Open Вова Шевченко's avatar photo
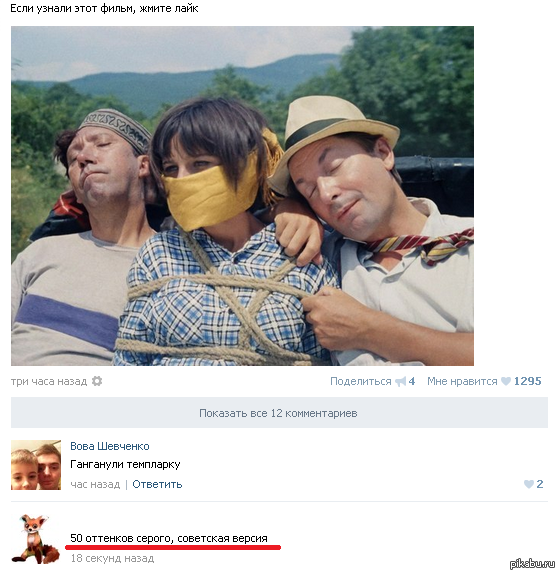 (x=36, y=465)
